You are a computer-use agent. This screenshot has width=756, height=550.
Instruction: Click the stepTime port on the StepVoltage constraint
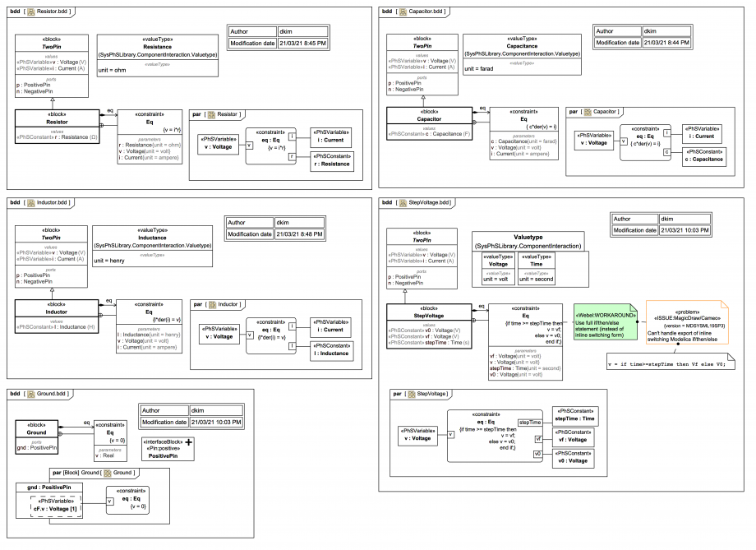532,422
